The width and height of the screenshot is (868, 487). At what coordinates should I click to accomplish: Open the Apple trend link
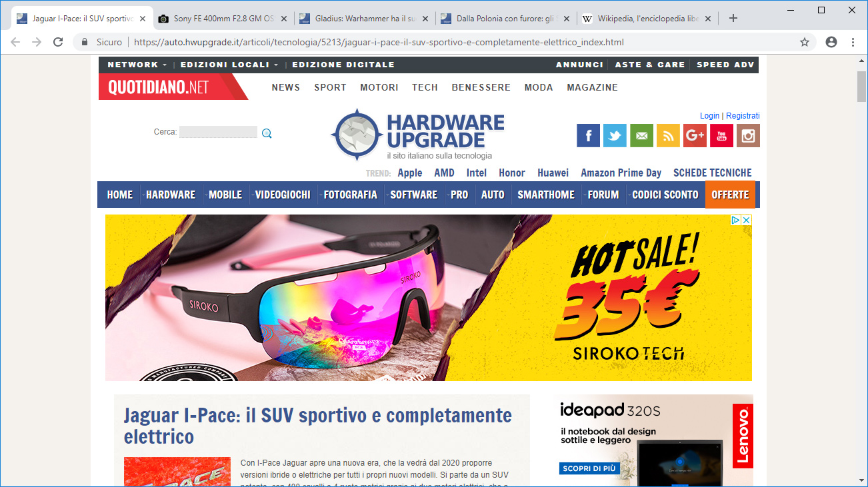[x=410, y=173]
